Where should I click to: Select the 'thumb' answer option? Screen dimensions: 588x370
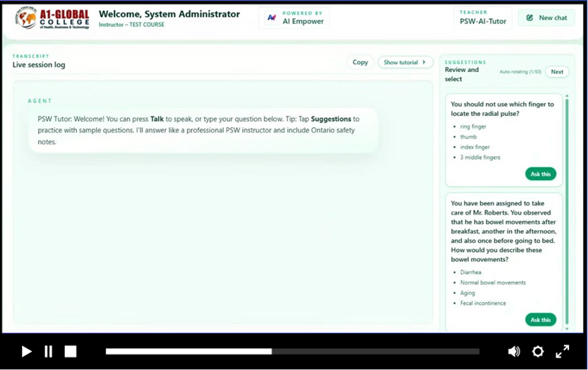point(469,137)
